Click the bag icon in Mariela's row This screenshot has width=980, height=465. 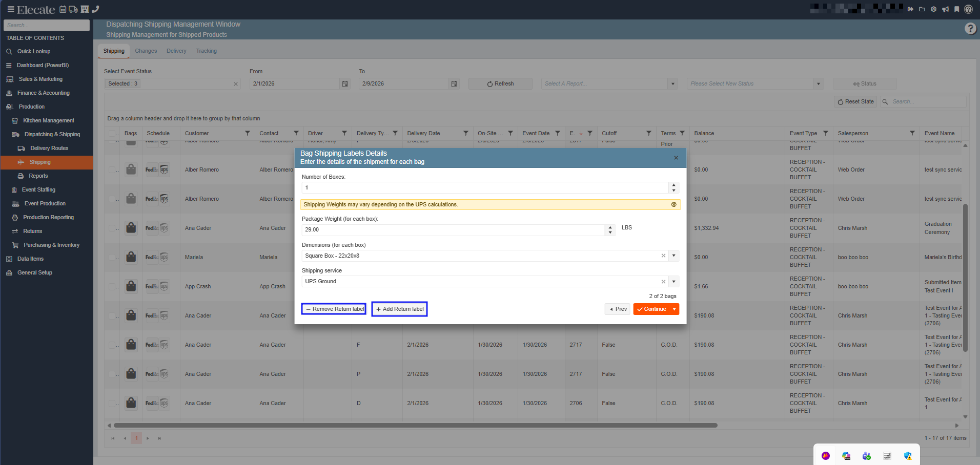coord(131,257)
